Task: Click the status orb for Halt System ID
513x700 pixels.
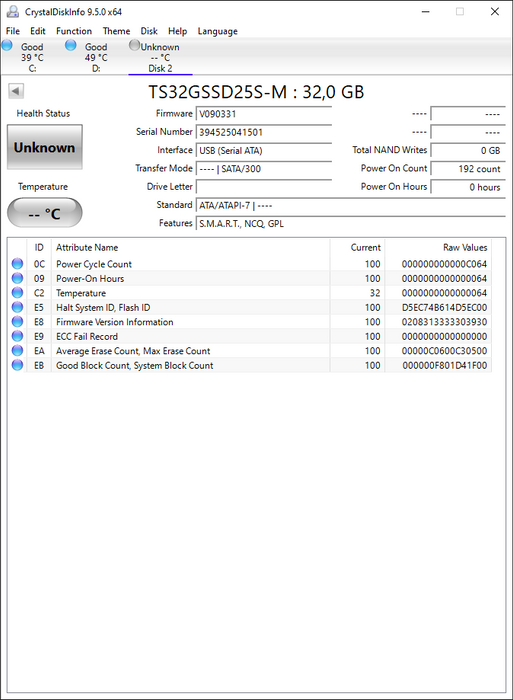Action: pyautogui.click(x=17, y=307)
